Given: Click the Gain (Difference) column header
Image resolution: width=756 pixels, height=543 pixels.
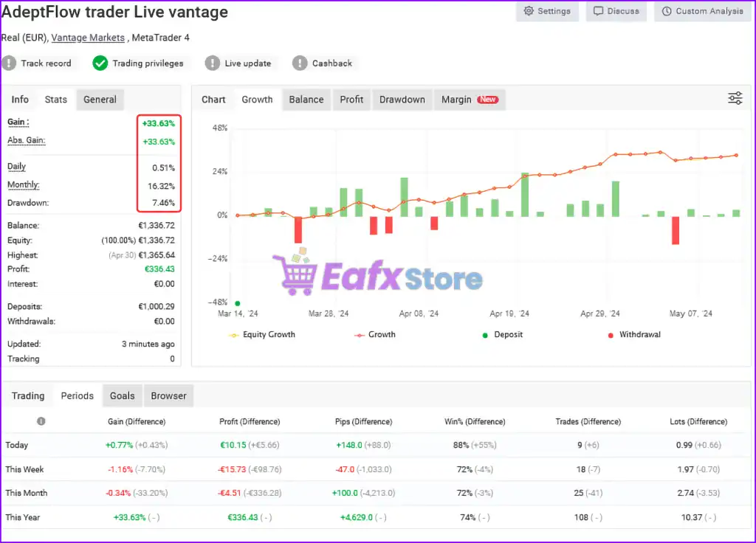Looking at the screenshot, I should (x=137, y=421).
